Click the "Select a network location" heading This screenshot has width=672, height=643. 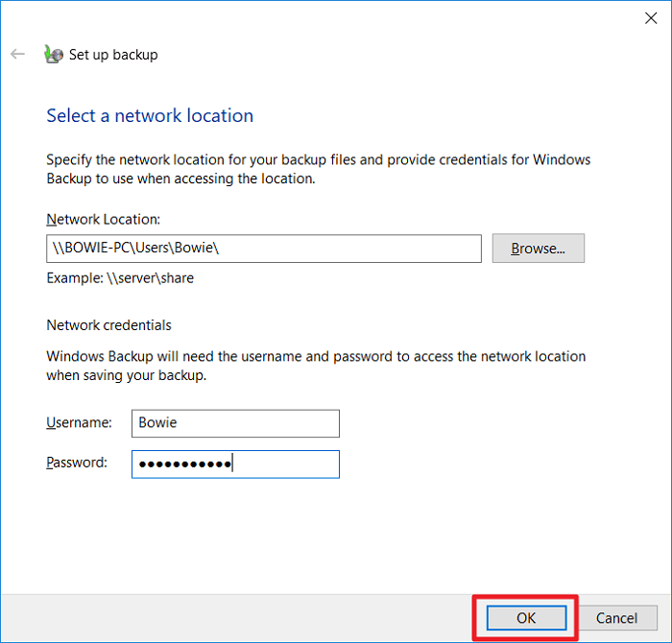150,116
